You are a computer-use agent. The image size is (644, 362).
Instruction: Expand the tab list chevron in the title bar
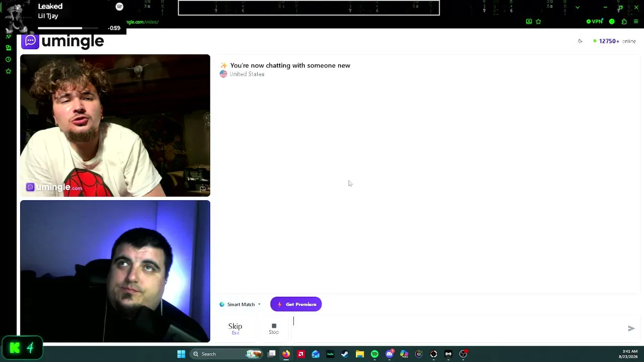(x=578, y=8)
